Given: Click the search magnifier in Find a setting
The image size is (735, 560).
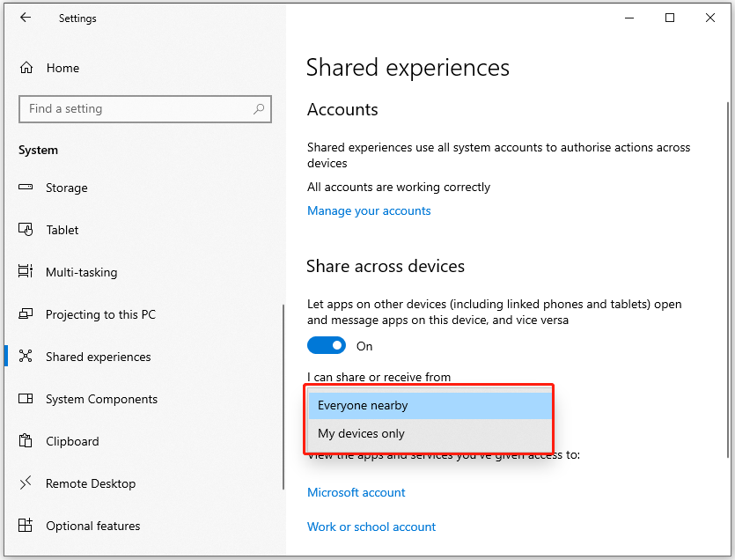Looking at the screenshot, I should point(258,108).
